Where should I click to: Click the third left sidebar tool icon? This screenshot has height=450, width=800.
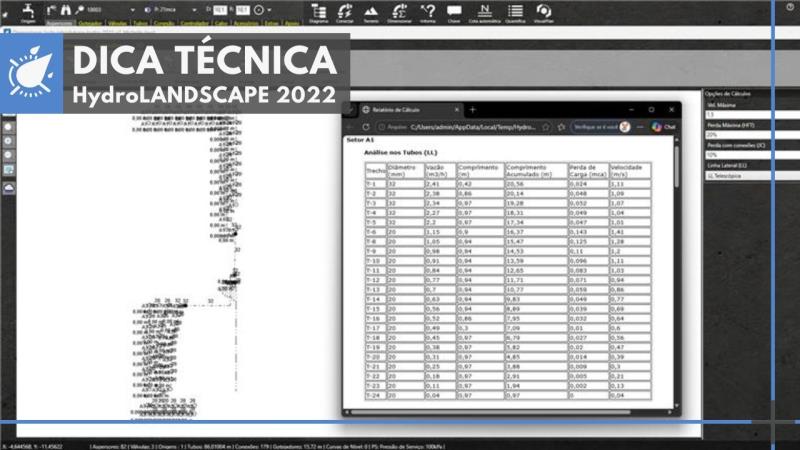(x=9, y=155)
